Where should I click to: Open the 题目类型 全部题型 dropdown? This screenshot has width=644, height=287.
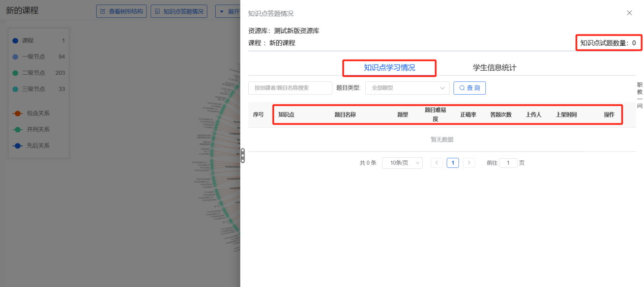pos(407,88)
